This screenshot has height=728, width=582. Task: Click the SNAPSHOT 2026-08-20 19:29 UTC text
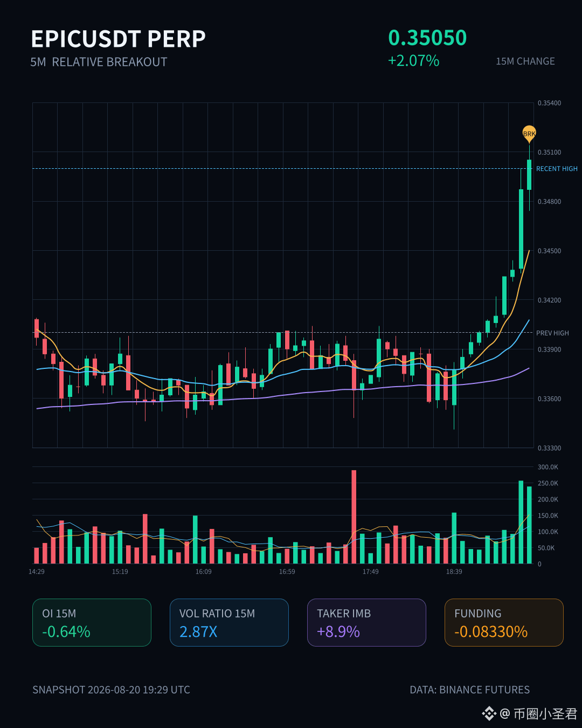(111, 690)
